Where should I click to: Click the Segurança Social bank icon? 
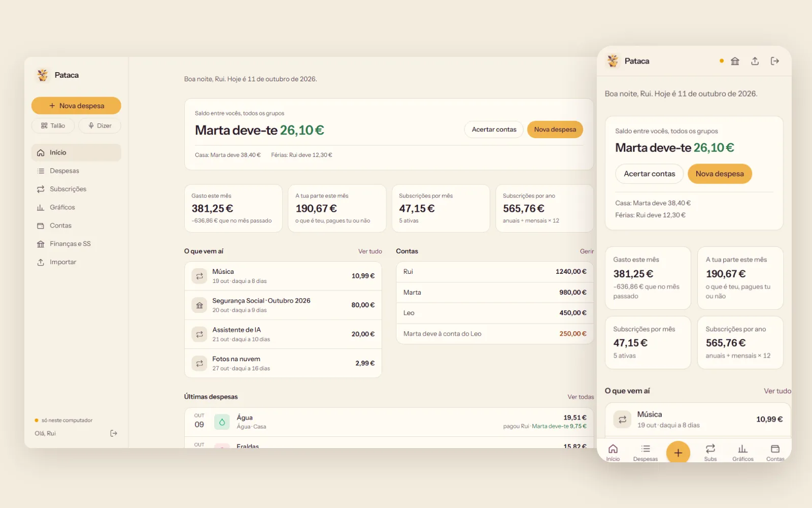point(199,305)
